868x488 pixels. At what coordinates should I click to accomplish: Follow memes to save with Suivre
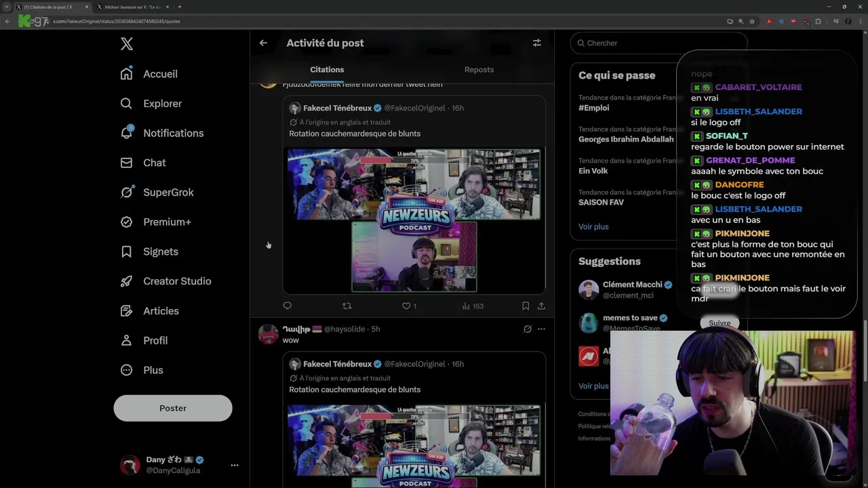tap(719, 323)
